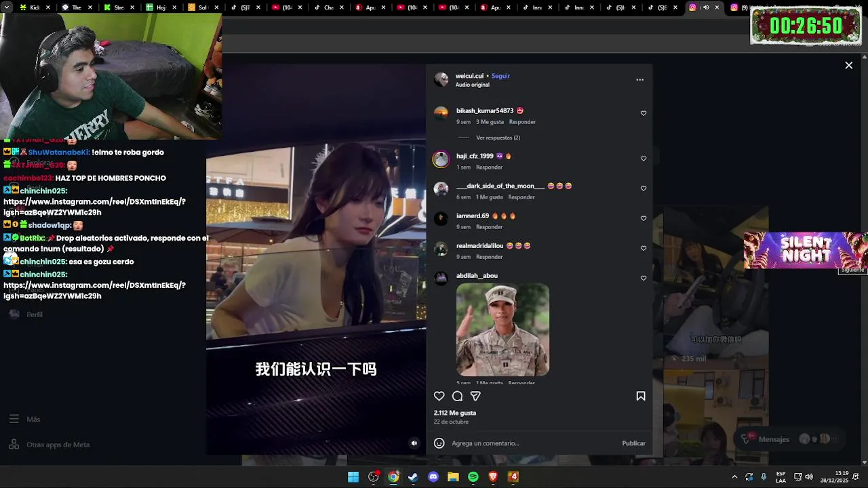The width and height of the screenshot is (868, 488).
Task: Open the Mensajes floating button
Action: pos(790,439)
